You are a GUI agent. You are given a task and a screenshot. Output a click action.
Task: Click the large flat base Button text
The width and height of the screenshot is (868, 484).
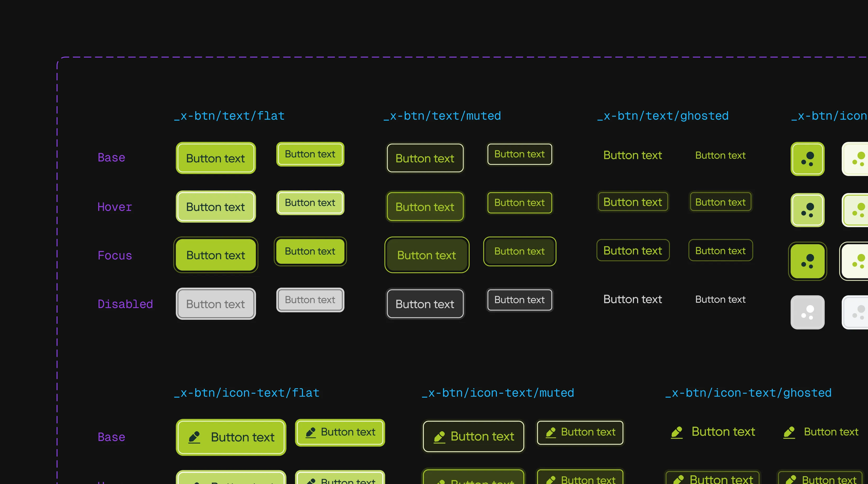tap(216, 158)
